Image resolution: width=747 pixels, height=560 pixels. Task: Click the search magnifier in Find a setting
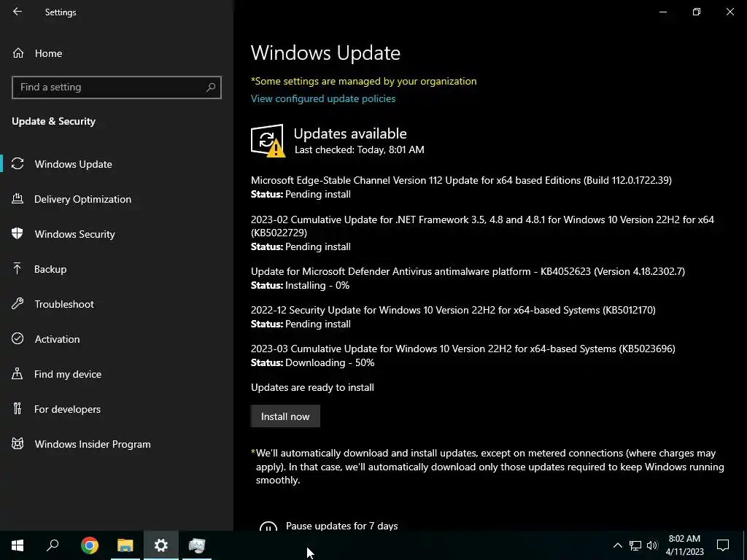pyautogui.click(x=211, y=87)
